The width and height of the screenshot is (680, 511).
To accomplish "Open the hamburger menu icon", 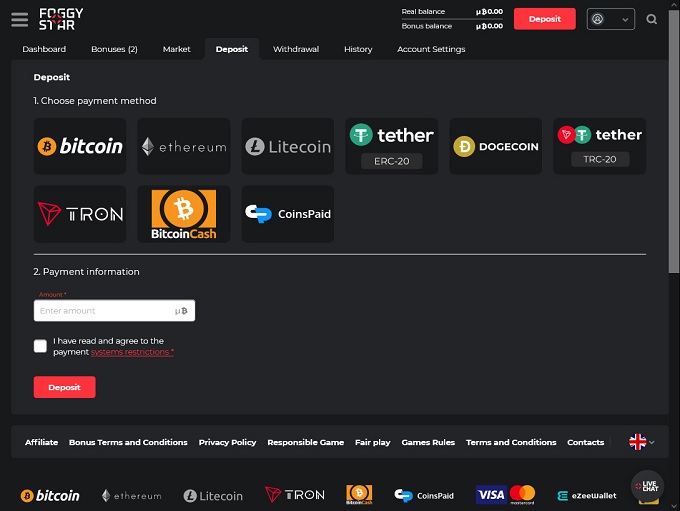I will [19, 19].
